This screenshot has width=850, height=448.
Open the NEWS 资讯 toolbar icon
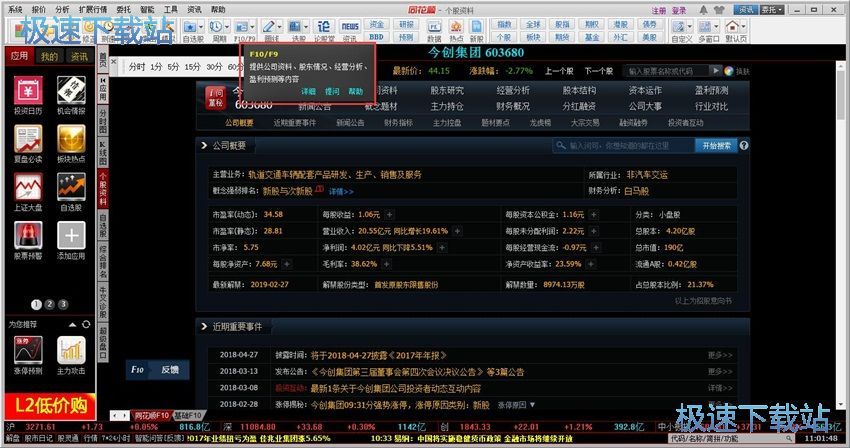pyautogui.click(x=350, y=27)
